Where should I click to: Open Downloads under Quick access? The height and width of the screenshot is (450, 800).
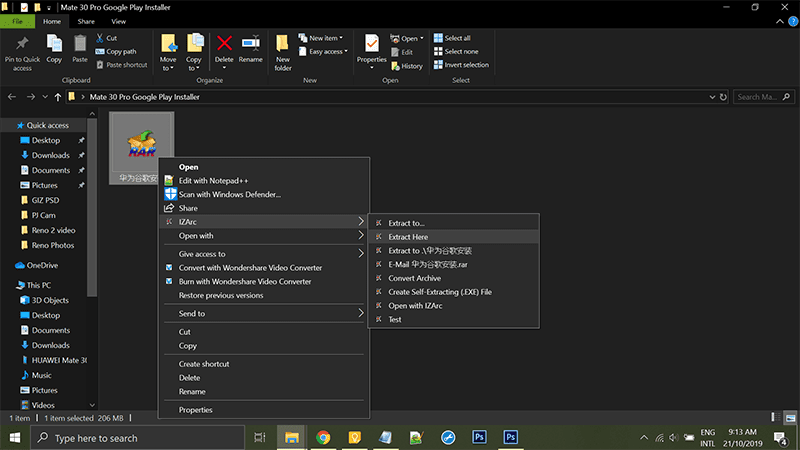coord(50,155)
